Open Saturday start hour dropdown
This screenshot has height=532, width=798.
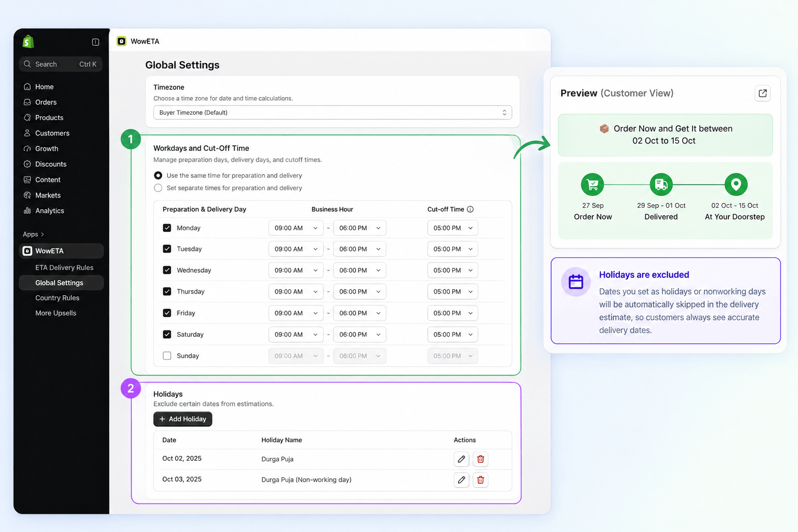tap(296, 335)
